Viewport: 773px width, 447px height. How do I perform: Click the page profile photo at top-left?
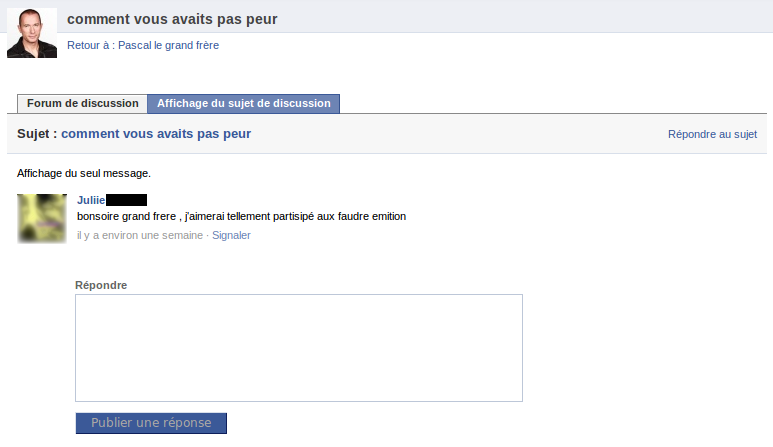pos(32,33)
